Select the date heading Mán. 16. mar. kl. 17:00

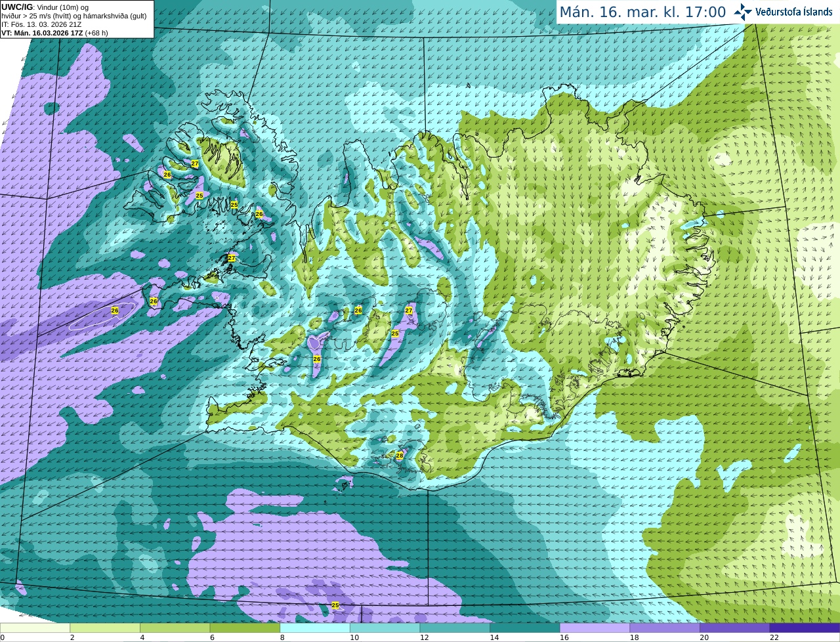click(x=642, y=12)
